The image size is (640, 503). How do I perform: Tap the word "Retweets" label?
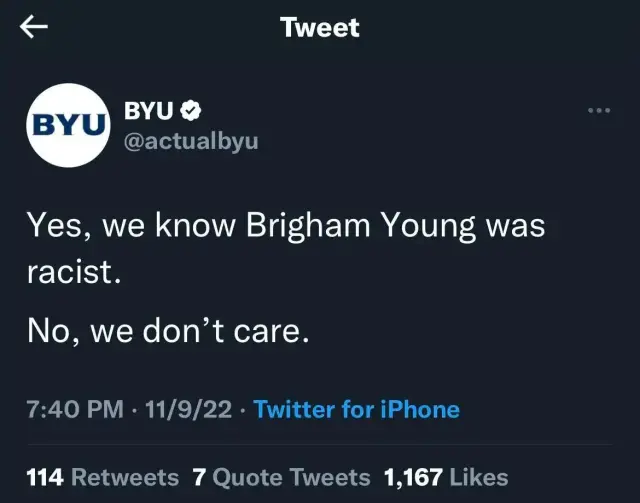[x=125, y=478]
